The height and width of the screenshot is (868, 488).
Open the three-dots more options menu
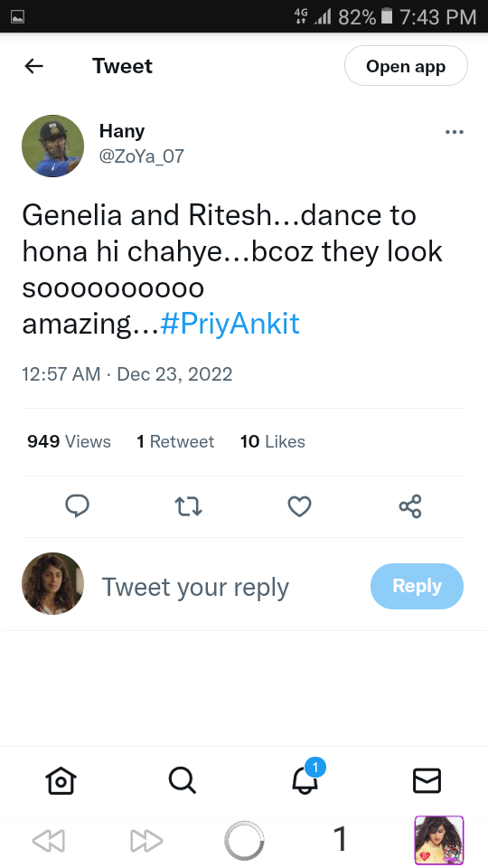coord(455,132)
